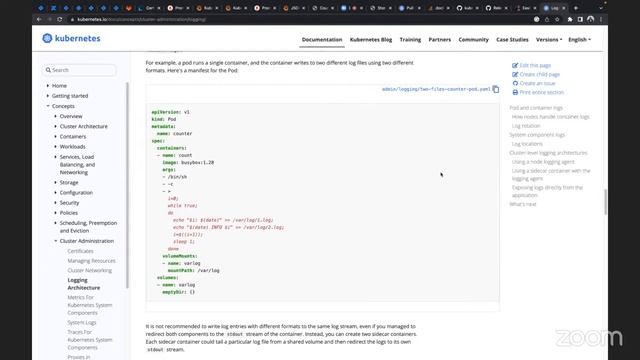Open the tab search chevron in the tab strip

pyautogui.click(x=601, y=8)
